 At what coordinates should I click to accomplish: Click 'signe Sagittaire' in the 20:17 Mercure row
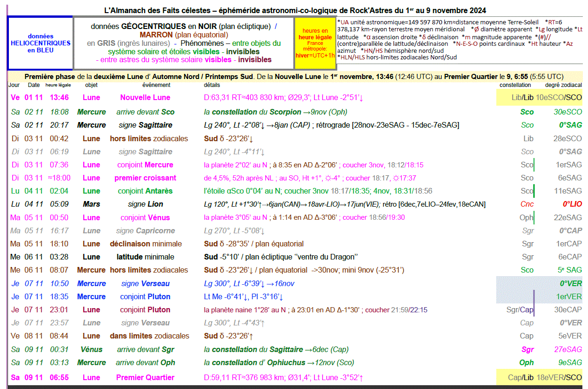click(x=145, y=125)
